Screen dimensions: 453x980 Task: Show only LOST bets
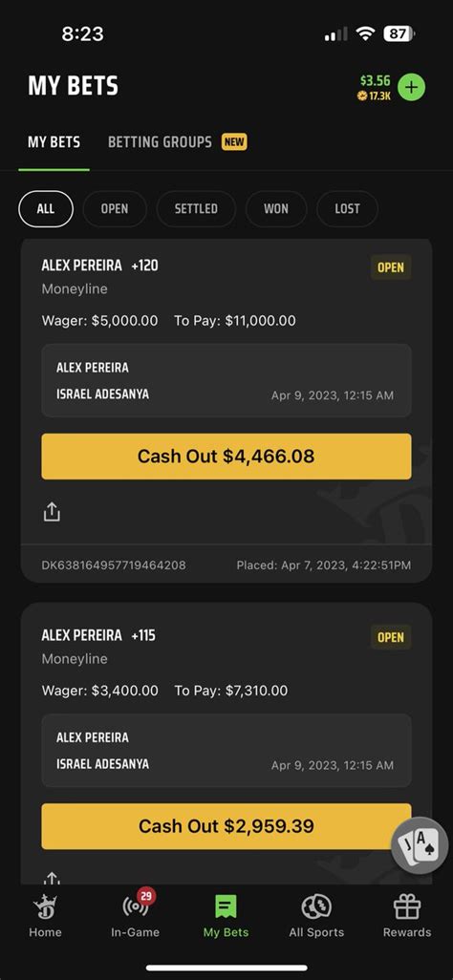(x=347, y=209)
